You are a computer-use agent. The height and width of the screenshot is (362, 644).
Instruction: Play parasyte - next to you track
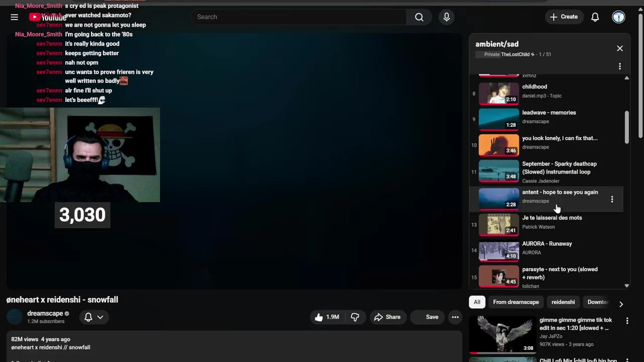(546, 277)
